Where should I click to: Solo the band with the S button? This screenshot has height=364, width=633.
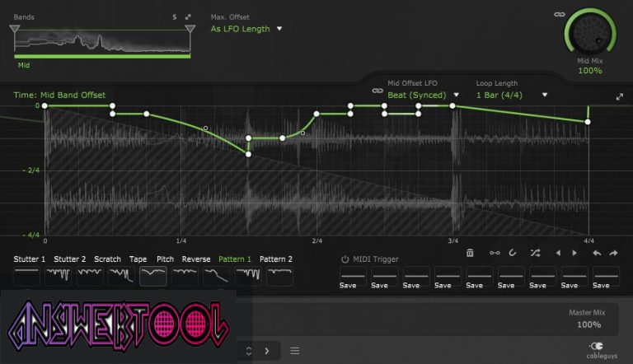175,17
